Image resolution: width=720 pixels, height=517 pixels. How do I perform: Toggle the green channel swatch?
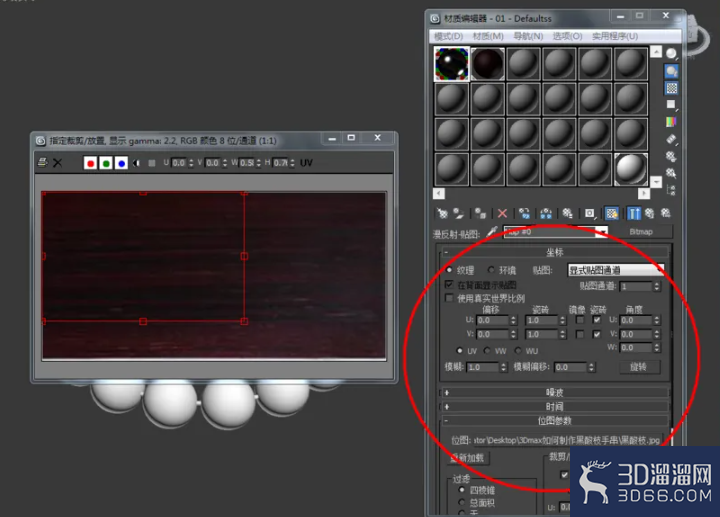(x=106, y=163)
